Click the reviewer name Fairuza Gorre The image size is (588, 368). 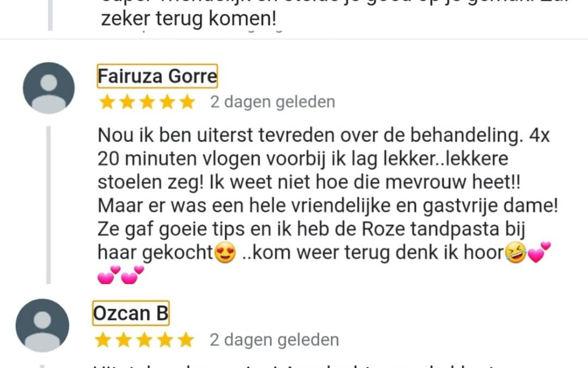(157, 76)
